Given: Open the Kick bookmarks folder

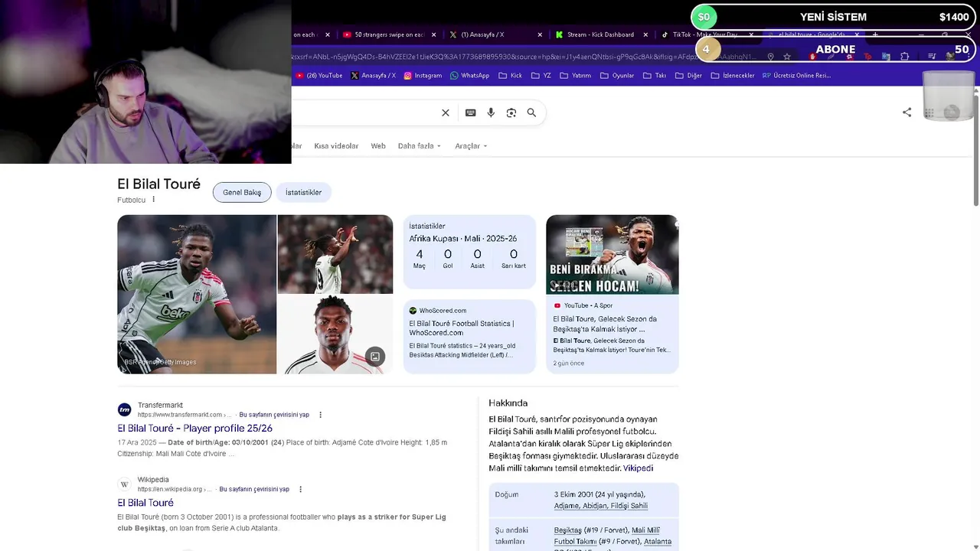Looking at the screenshot, I should point(510,76).
